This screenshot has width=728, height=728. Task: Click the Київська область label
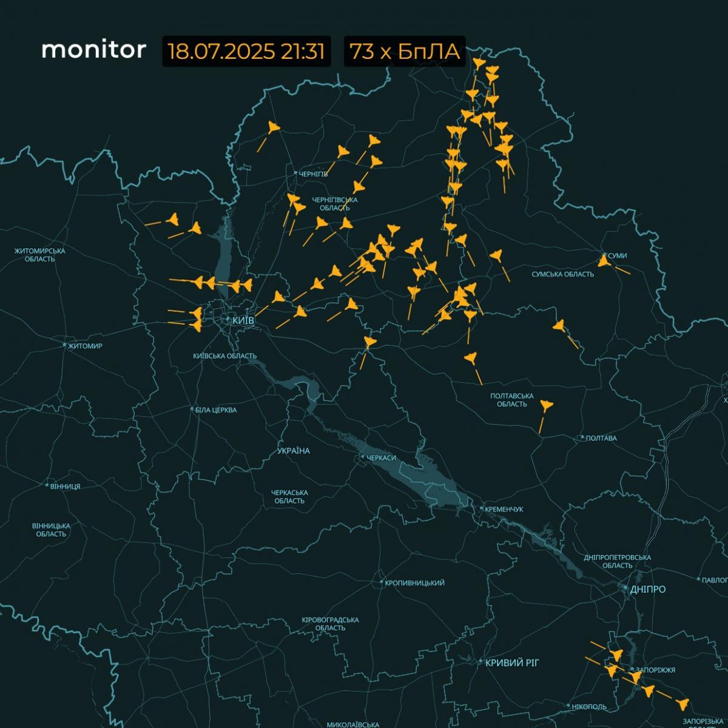(x=224, y=356)
